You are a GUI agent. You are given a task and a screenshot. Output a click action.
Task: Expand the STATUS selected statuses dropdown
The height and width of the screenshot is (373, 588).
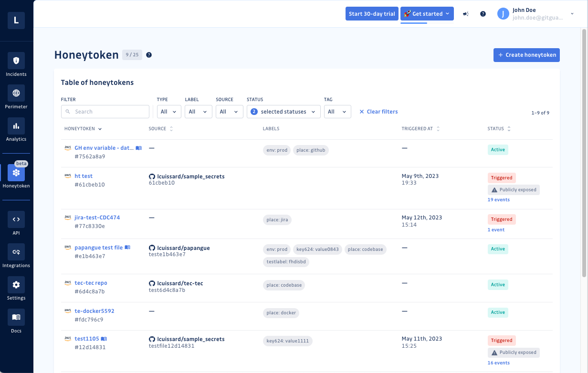[x=283, y=111]
